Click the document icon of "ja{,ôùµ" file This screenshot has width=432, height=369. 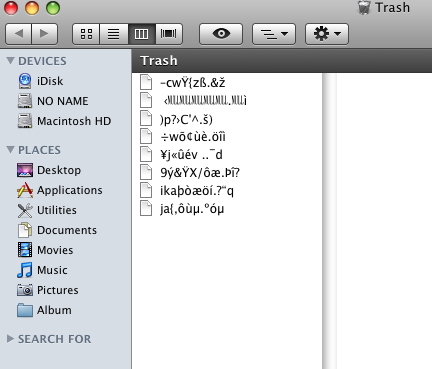pos(146,209)
